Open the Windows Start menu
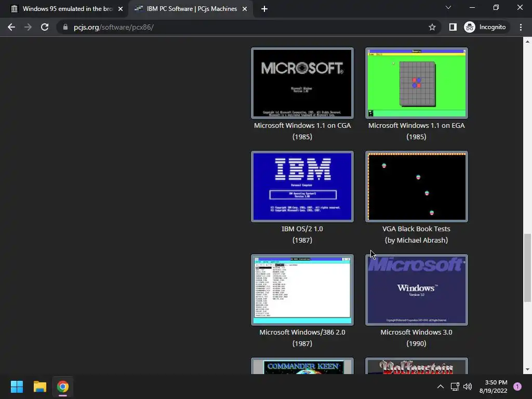532x399 pixels. 17,387
